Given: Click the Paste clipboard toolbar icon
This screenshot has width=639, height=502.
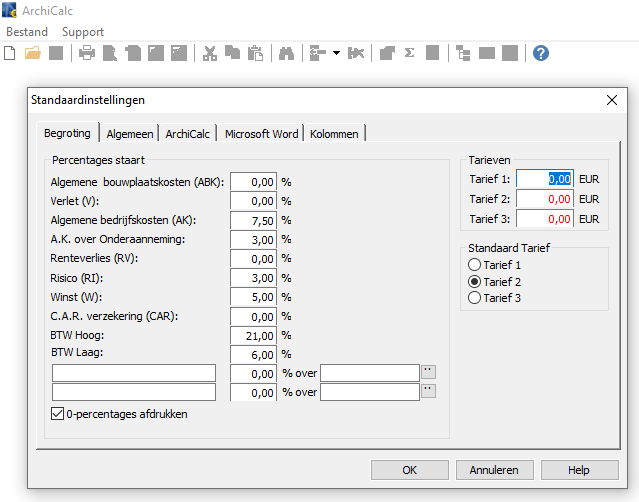Looking at the screenshot, I should 256,53.
